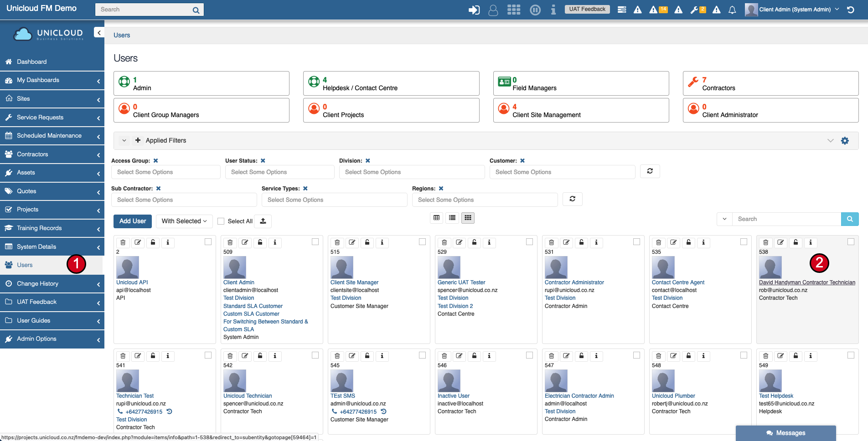The height and width of the screenshot is (441, 868).
Task: Open Service Types select options
Action: coord(335,200)
